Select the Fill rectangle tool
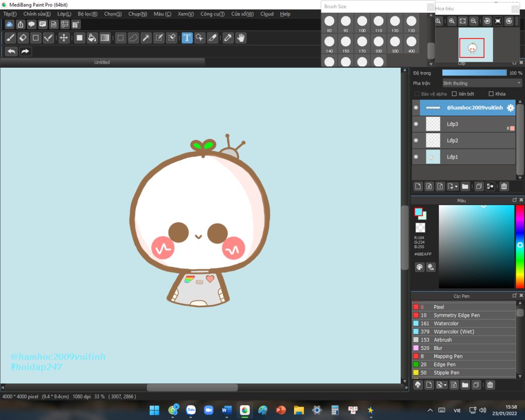Image resolution: width=525 pixels, height=420 pixels. [x=79, y=38]
